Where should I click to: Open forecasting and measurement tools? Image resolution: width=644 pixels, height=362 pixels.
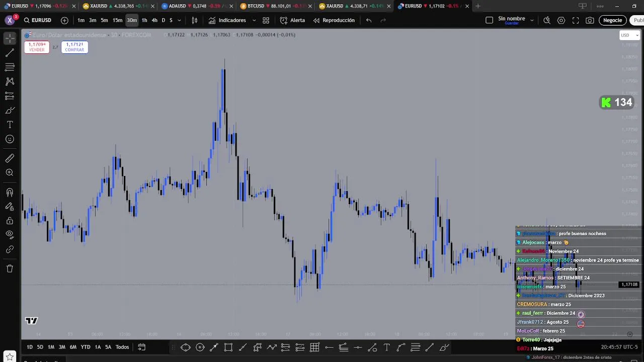tap(10, 96)
